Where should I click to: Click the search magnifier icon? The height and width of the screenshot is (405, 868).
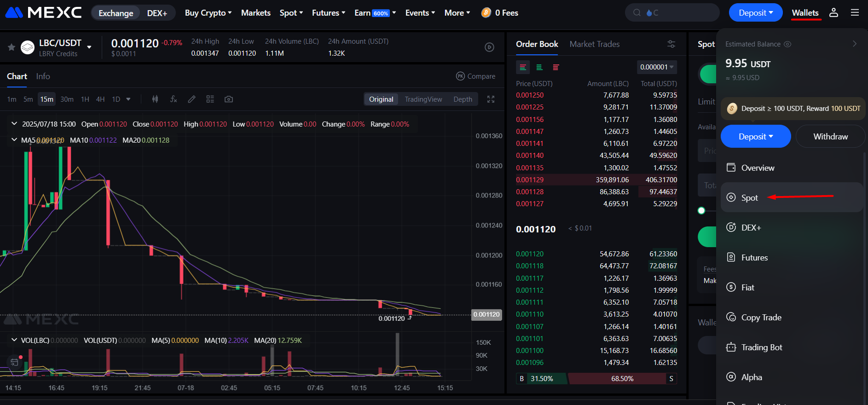637,13
